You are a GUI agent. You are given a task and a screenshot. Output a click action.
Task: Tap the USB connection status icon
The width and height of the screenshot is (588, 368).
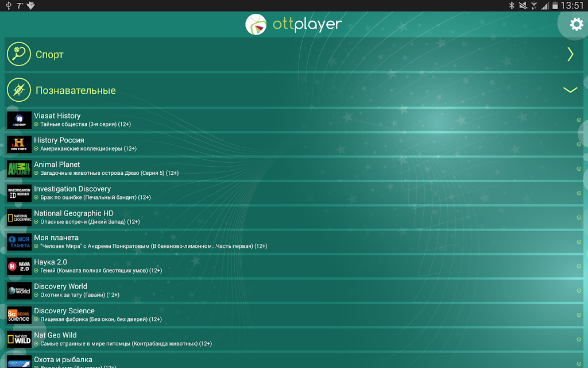(x=9, y=6)
